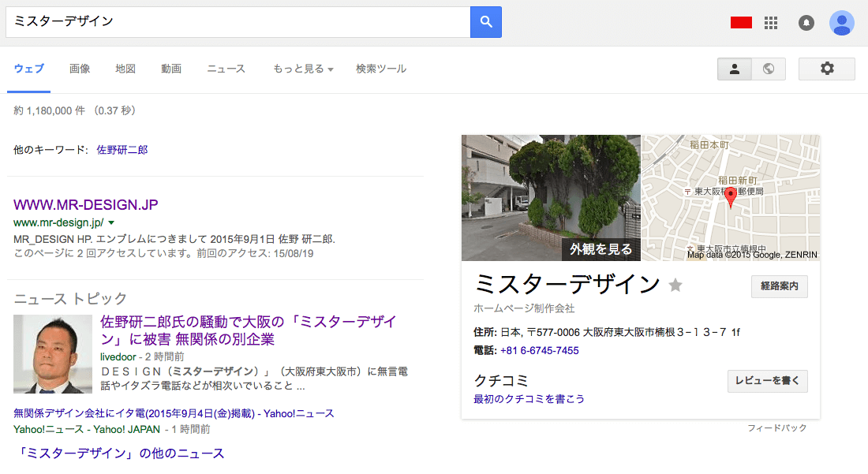Screen dimensions: 868x474
Task: Expand the mr-design.jp URL dropdown arrow
Action: point(111,223)
